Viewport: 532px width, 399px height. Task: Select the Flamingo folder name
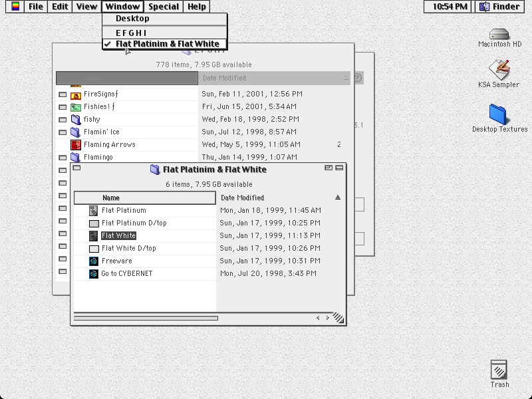98,158
